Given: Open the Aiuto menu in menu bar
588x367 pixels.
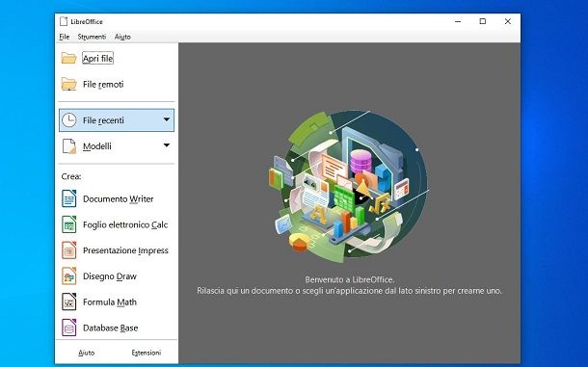Looking at the screenshot, I should pyautogui.click(x=122, y=37).
